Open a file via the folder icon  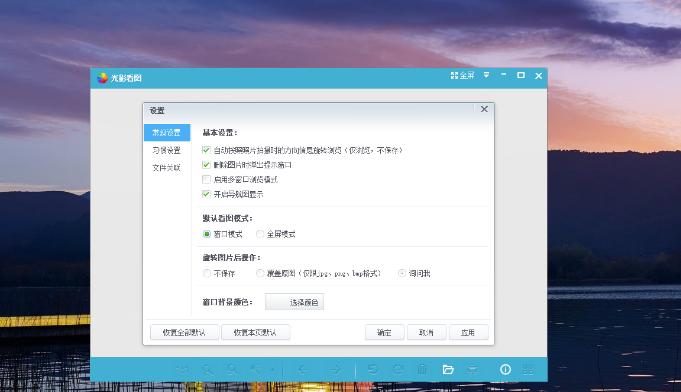[448, 370]
